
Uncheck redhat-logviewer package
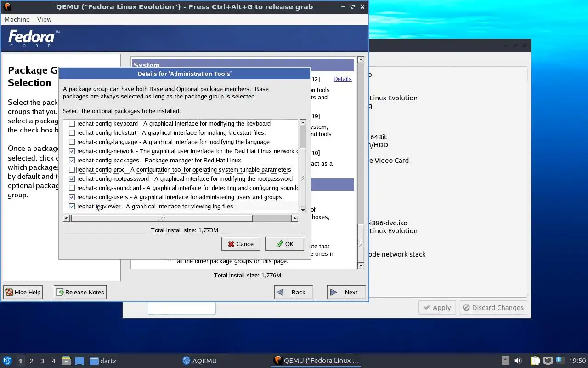(72, 206)
